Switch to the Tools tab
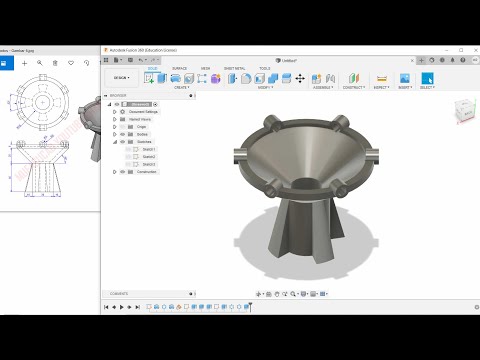The image size is (480, 360). (x=265, y=68)
